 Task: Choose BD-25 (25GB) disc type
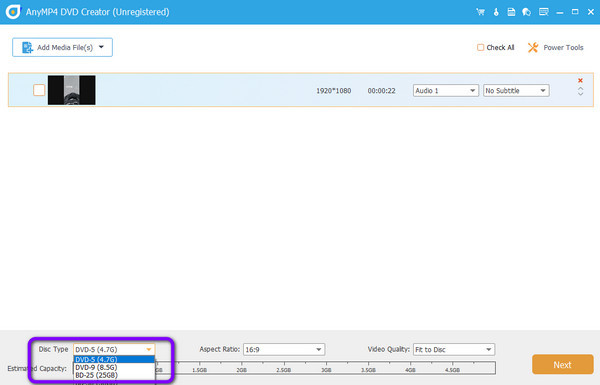114,375
